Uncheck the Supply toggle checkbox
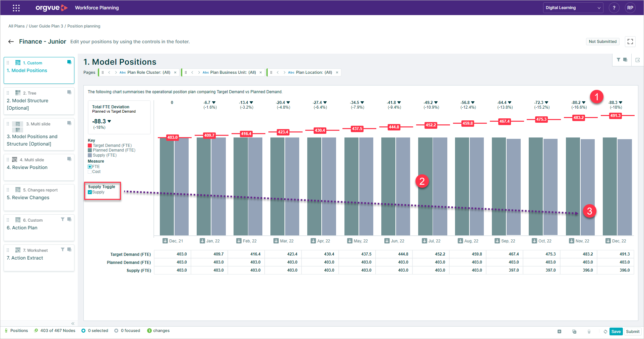The width and height of the screenshot is (644, 339). (89, 192)
